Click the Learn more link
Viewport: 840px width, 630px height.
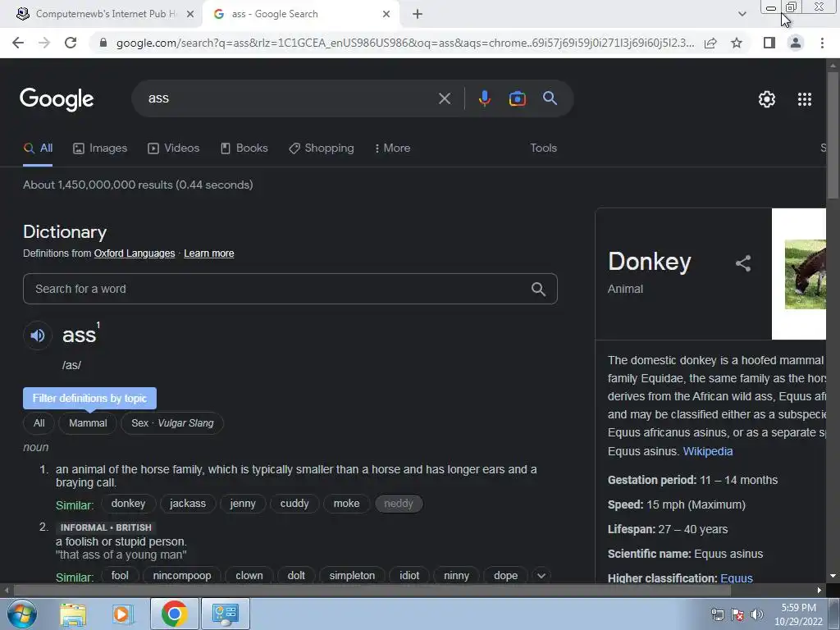(209, 253)
